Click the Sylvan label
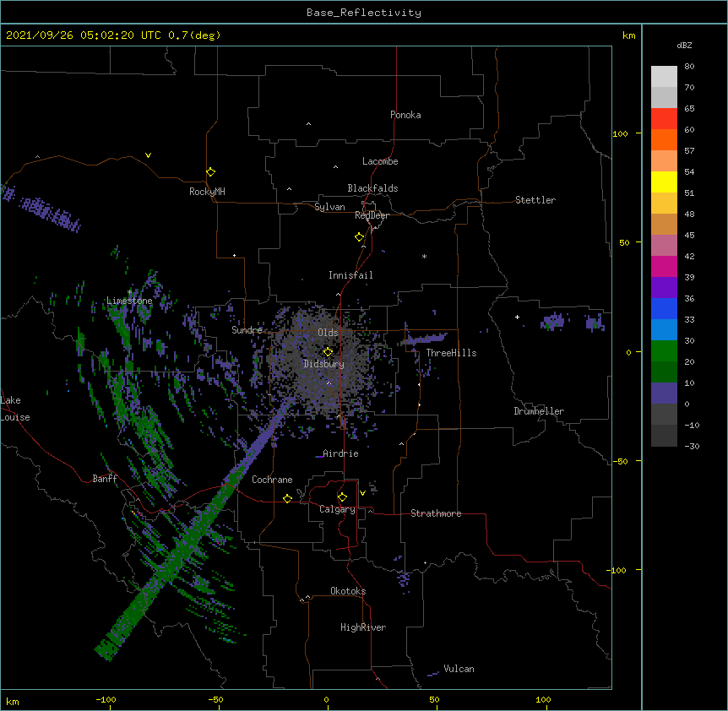The height and width of the screenshot is (711, 728). pos(329,207)
